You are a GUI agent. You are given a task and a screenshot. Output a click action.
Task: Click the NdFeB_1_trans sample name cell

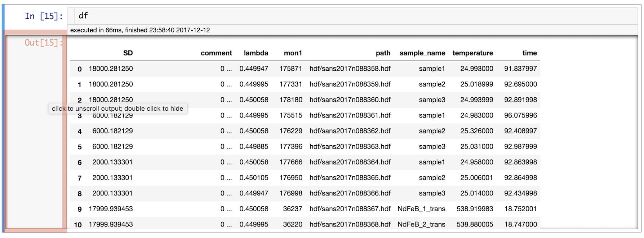(x=421, y=209)
